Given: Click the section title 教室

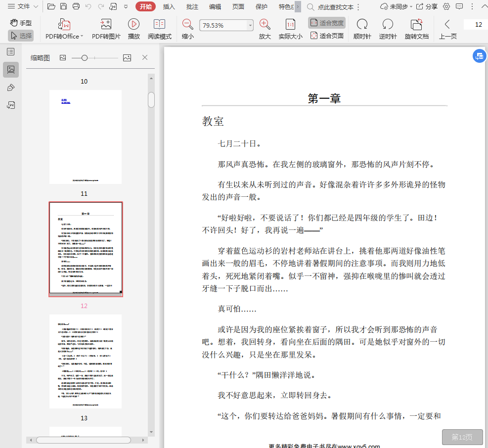Looking at the screenshot, I should [x=213, y=121].
